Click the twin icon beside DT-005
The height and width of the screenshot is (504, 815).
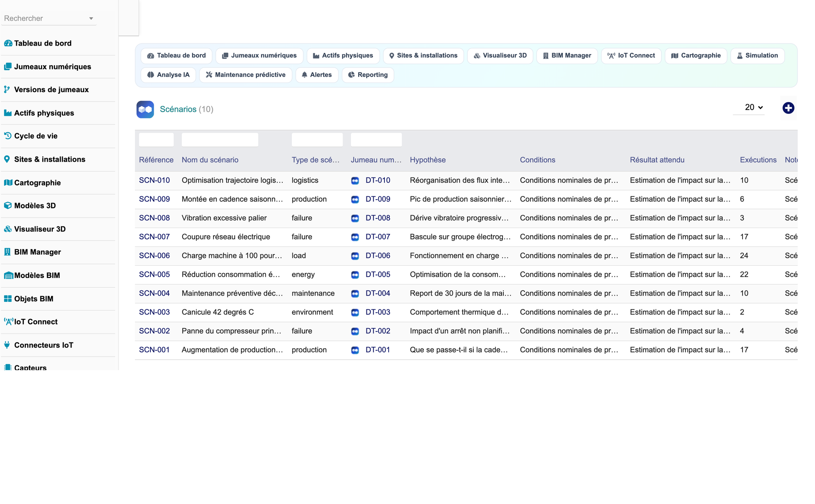[355, 275]
